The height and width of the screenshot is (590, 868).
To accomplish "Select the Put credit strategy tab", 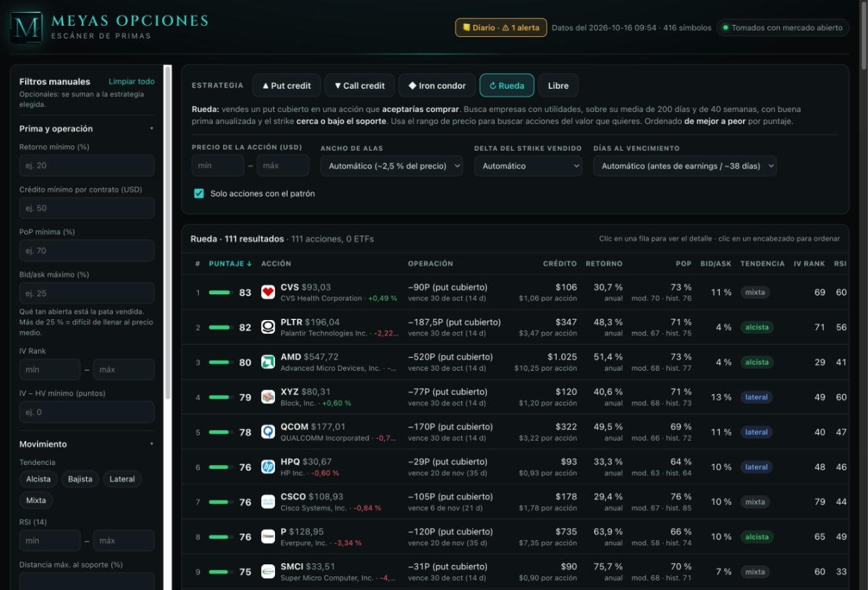I will tap(286, 86).
